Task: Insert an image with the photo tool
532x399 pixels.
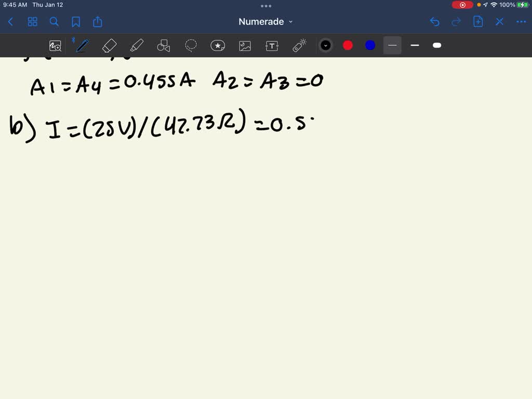Action: point(245,46)
